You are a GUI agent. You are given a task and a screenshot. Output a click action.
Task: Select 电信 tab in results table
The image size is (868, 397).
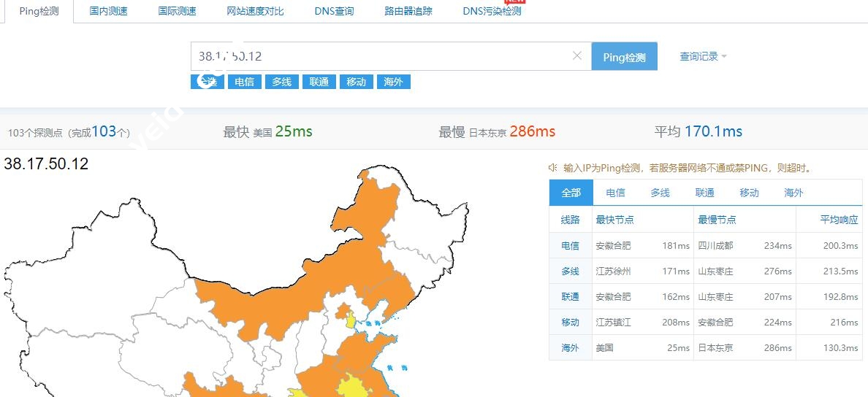(x=616, y=193)
